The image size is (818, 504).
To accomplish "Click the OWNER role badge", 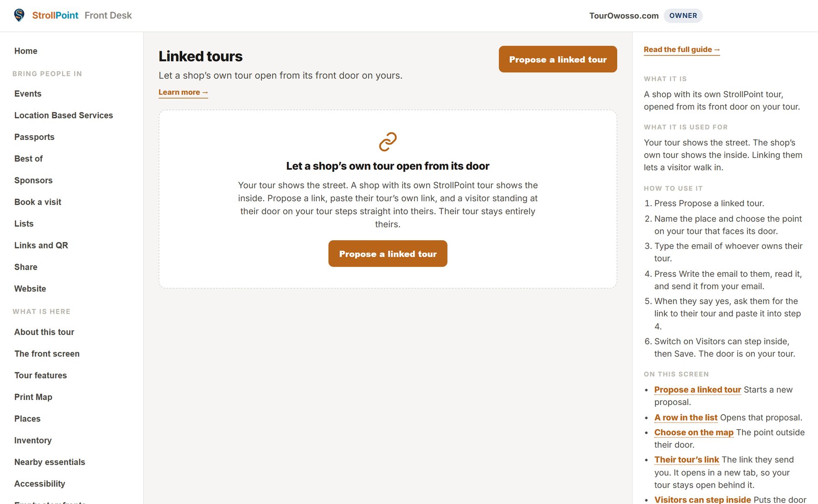I will pos(683,15).
